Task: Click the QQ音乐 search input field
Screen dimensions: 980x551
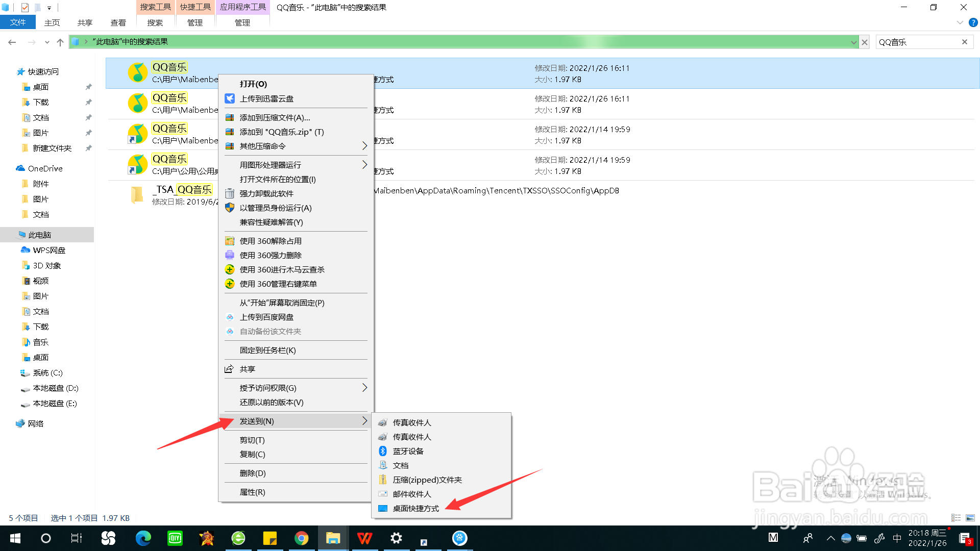Action: [917, 42]
